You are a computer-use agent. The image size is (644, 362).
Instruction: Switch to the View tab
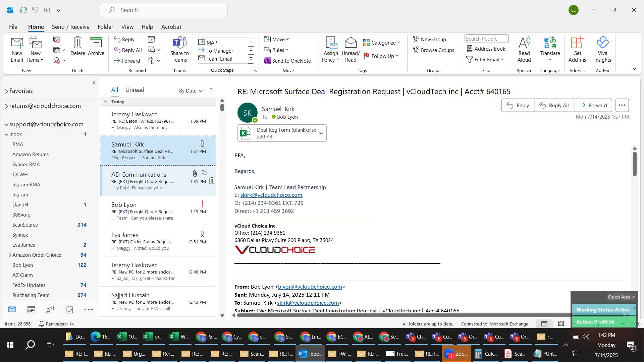[x=127, y=26]
